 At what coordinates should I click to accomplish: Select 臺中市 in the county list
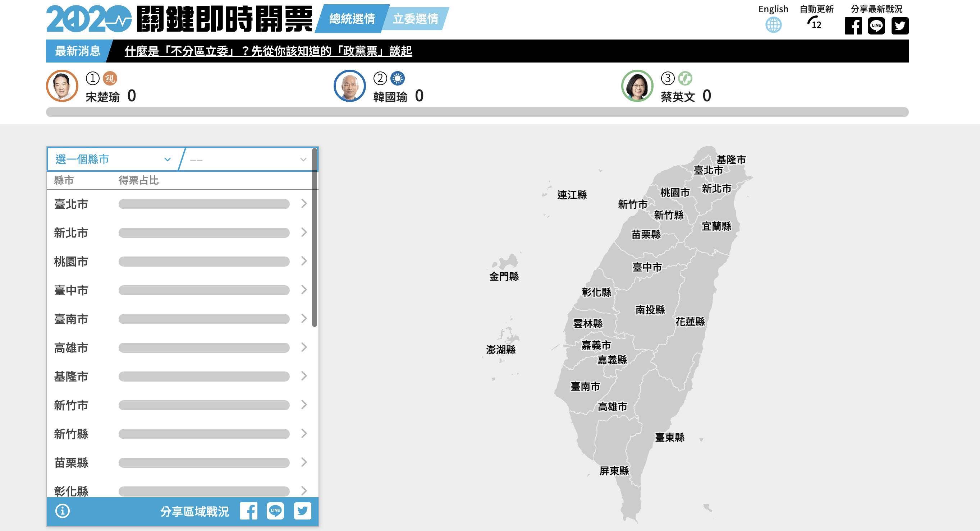point(71,290)
